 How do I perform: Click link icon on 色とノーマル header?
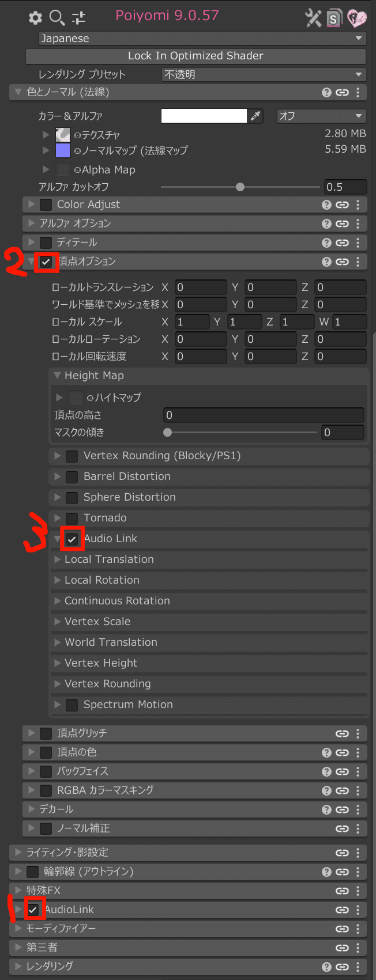click(343, 92)
